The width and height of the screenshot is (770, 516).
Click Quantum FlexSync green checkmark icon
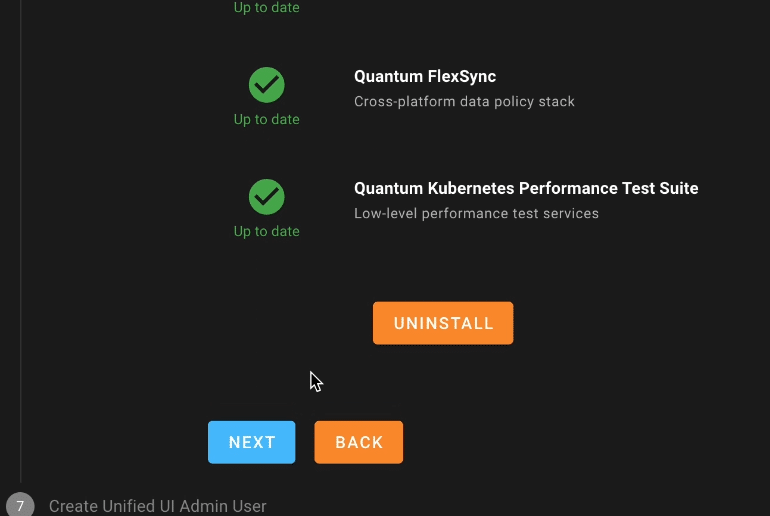click(x=267, y=85)
